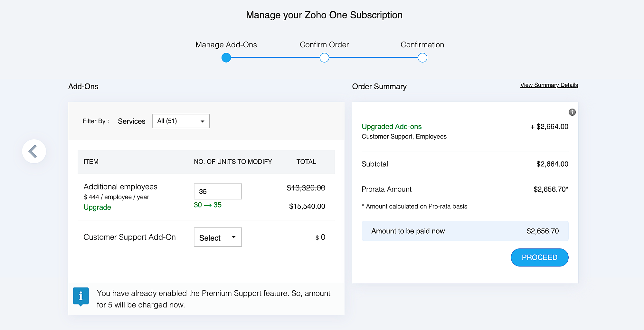Click the Confirmation step circle
The height and width of the screenshot is (330, 644).
point(422,58)
